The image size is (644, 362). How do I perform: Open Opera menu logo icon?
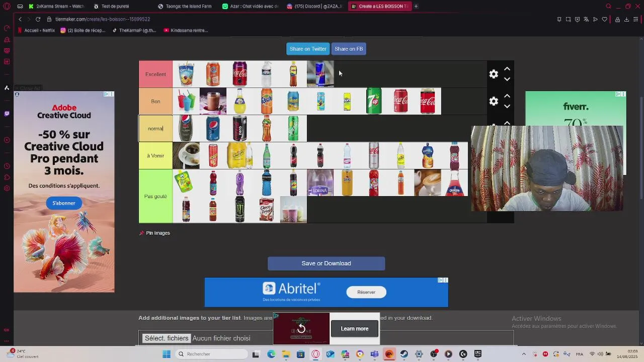[x=7, y=6]
